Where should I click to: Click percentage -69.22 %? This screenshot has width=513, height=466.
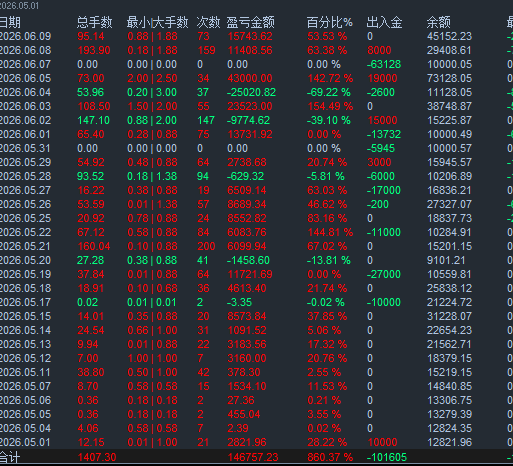pos(329,92)
